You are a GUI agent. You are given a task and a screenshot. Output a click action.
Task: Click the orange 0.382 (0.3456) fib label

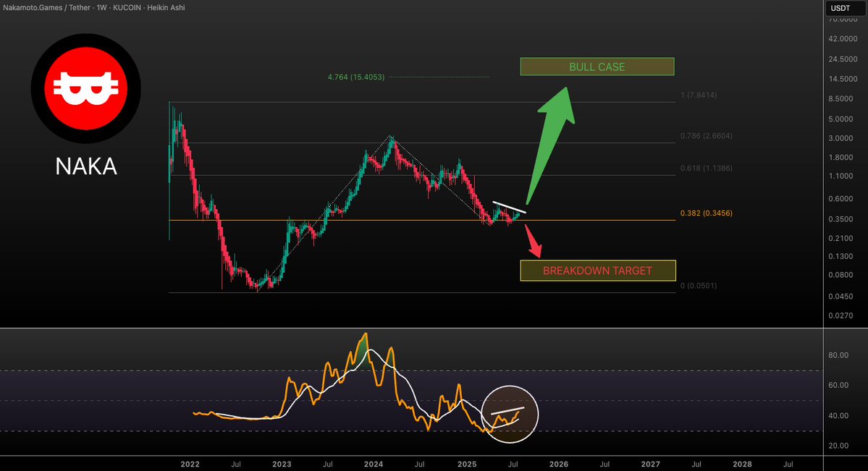click(x=707, y=213)
